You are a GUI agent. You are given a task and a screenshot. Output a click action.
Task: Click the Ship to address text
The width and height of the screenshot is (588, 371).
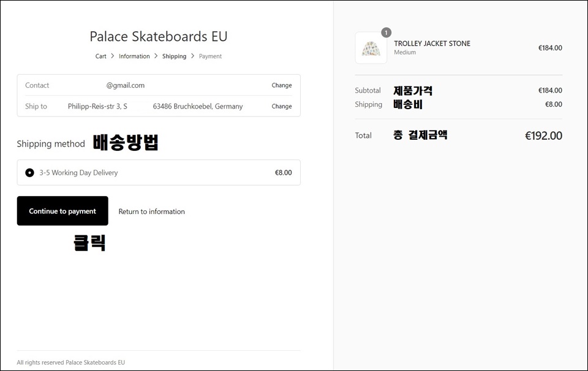(155, 106)
